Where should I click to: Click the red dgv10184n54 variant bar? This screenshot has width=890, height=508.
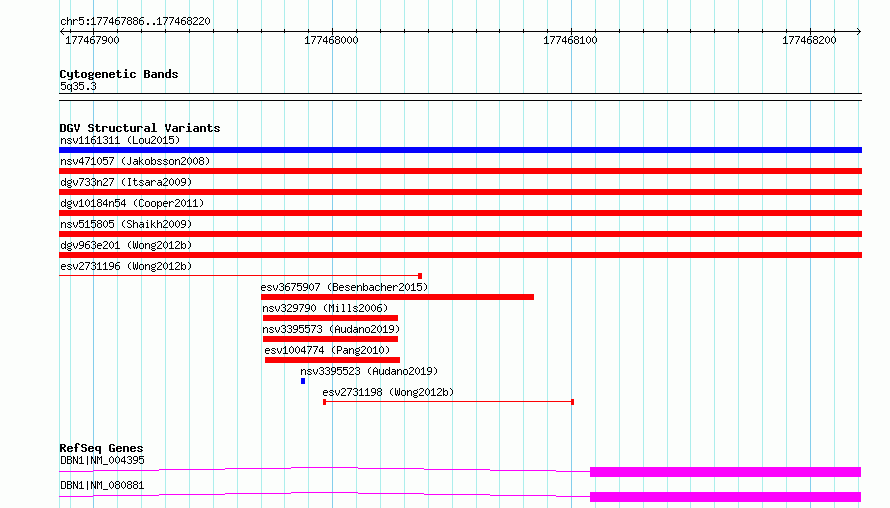pyautogui.click(x=460, y=213)
